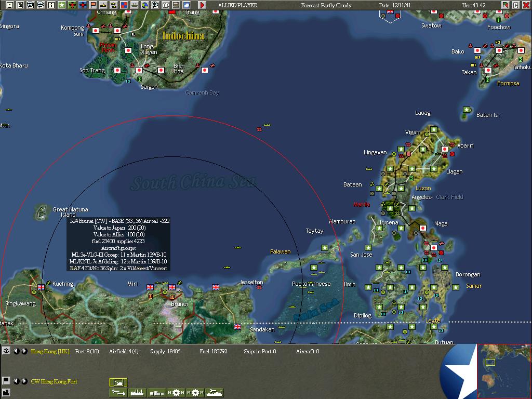Select the yellow-outlined gun unit icon
532x399 pixels.
[118, 382]
